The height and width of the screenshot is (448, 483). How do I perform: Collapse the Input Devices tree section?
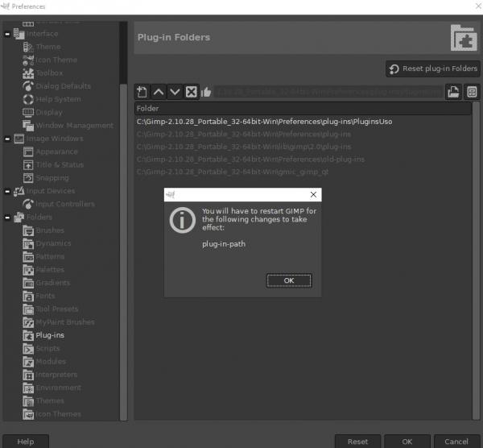coord(7,191)
